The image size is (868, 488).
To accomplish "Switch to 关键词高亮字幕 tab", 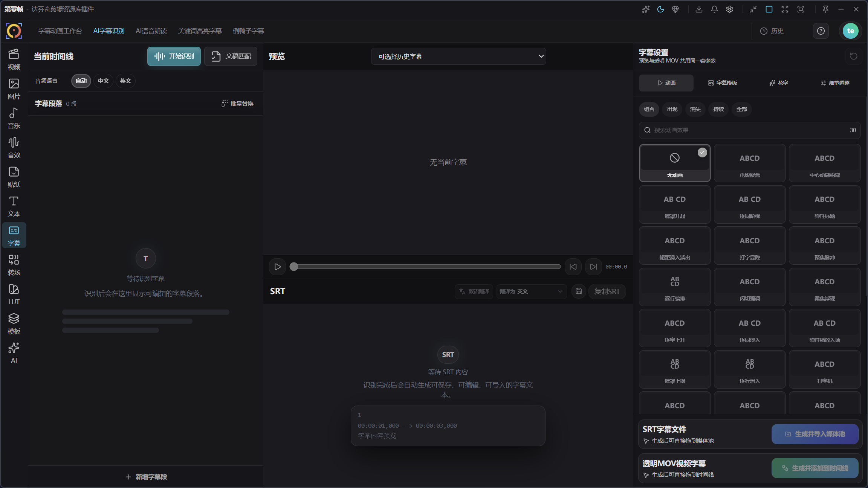I will click(200, 31).
